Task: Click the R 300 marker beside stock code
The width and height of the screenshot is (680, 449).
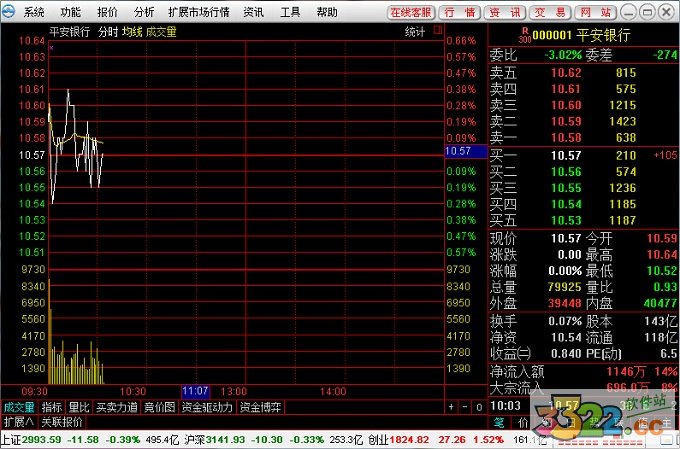Action: (x=525, y=35)
